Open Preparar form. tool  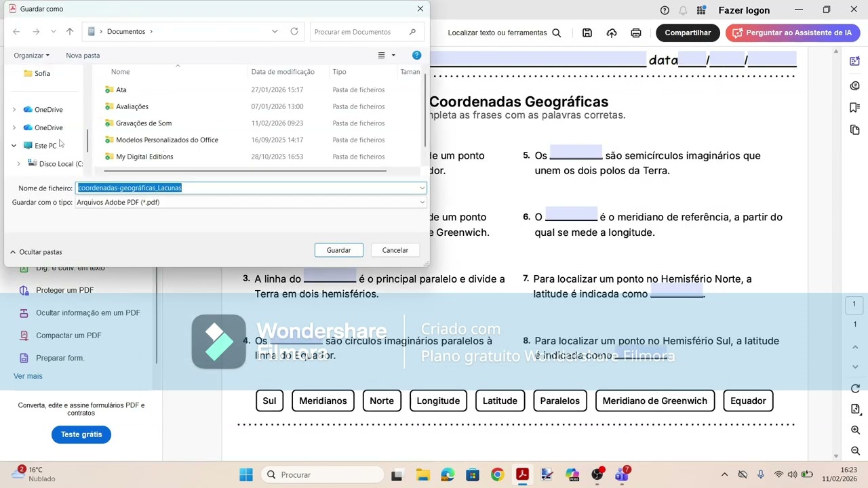(x=60, y=358)
